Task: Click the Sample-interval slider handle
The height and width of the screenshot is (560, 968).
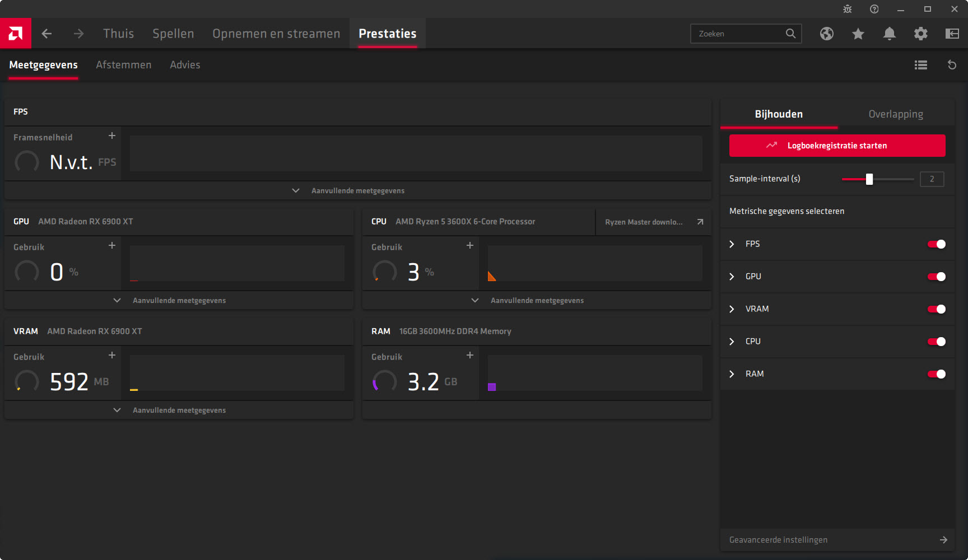Action: point(869,179)
